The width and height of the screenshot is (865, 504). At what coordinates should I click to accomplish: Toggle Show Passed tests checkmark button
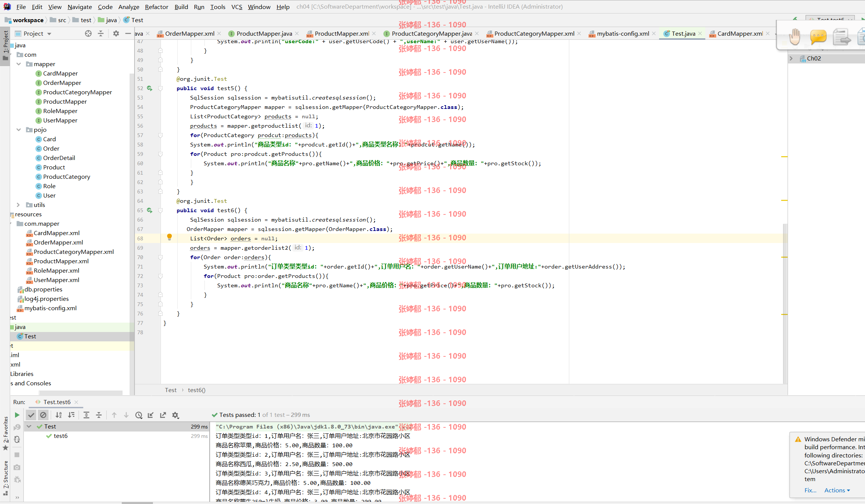point(31,415)
